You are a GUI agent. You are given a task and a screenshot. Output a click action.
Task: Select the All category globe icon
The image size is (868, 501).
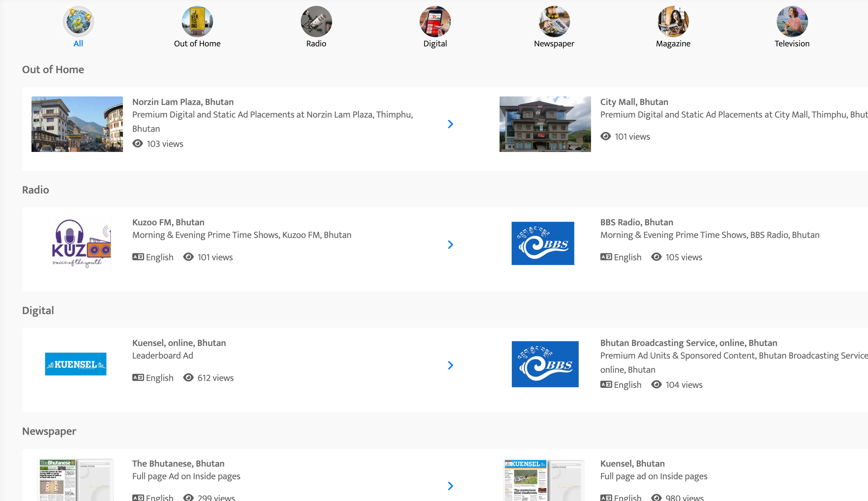[78, 21]
